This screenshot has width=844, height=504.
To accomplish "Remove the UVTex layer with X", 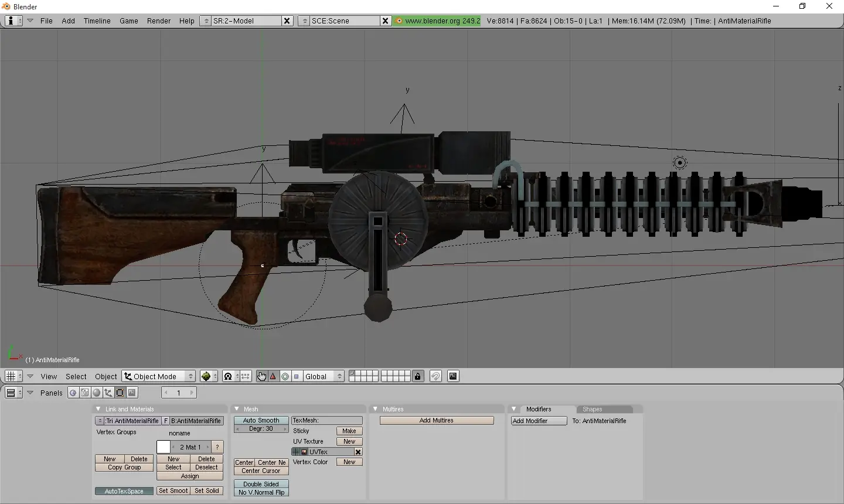I will coord(358,452).
